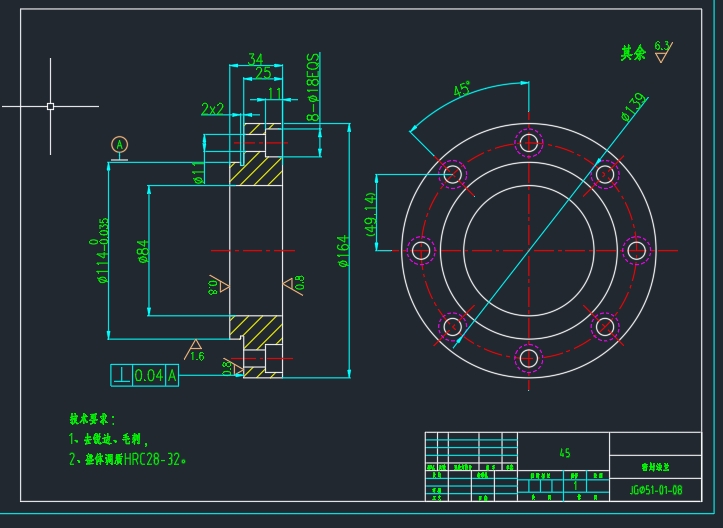Select the 25 dimension text
This screenshot has width=723, height=528.
[x=263, y=73]
